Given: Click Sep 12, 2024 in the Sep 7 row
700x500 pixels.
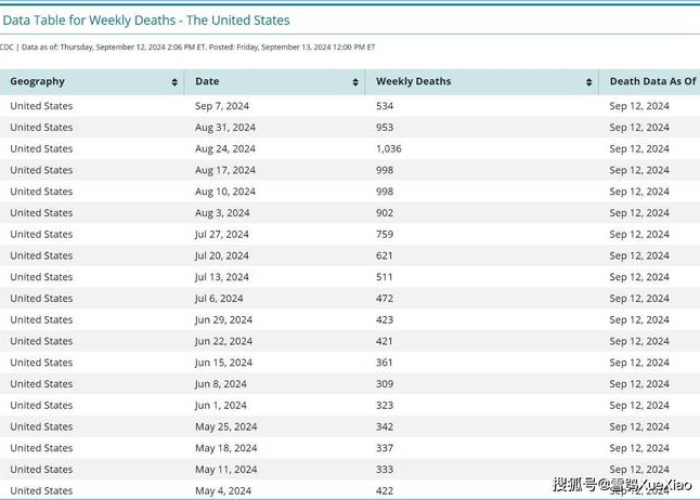Looking at the screenshot, I should (x=639, y=106).
